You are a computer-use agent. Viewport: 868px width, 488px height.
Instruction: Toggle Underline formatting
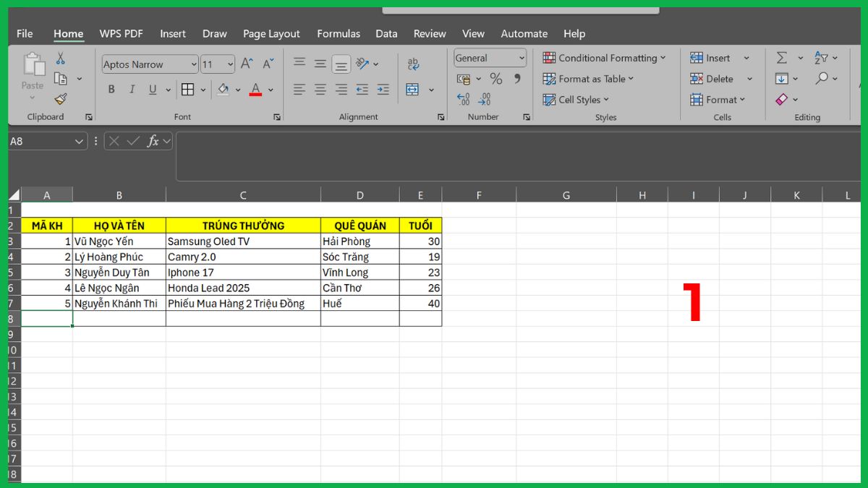click(152, 89)
